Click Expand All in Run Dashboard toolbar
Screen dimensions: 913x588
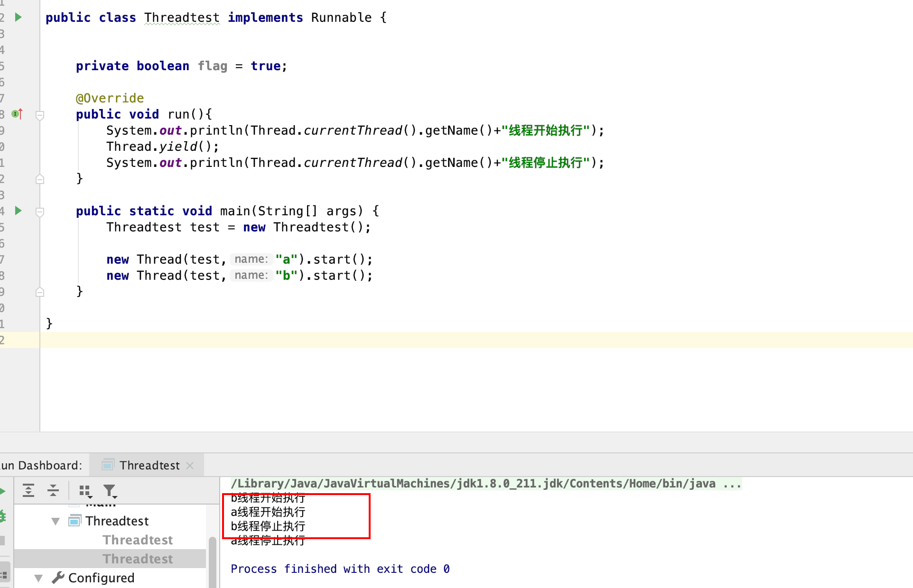point(28,490)
